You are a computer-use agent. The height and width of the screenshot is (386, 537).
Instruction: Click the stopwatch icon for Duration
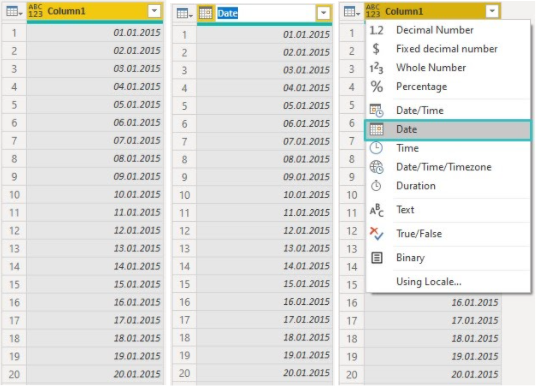[x=376, y=186]
